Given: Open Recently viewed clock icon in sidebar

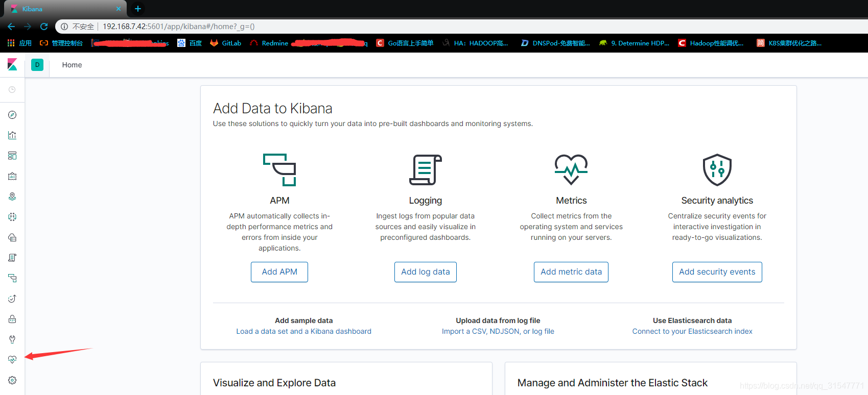Looking at the screenshot, I should 12,90.
